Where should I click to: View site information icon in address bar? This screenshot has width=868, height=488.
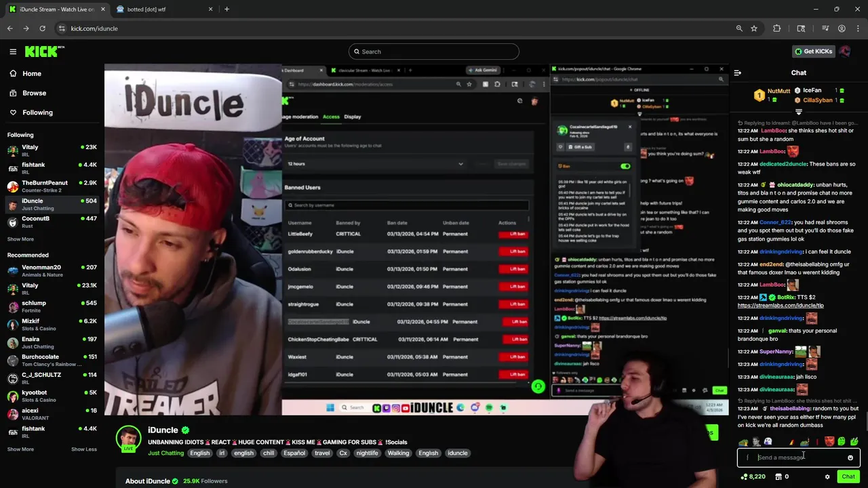tap(62, 28)
